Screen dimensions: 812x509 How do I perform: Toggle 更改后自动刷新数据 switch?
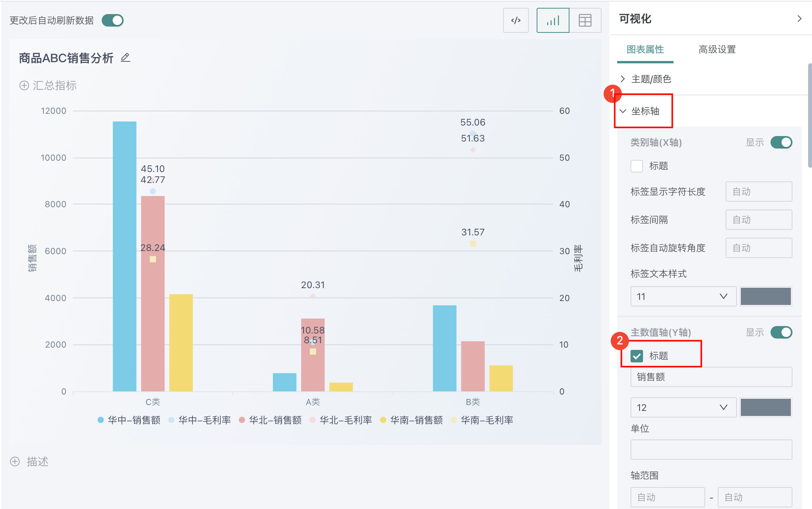tap(113, 20)
